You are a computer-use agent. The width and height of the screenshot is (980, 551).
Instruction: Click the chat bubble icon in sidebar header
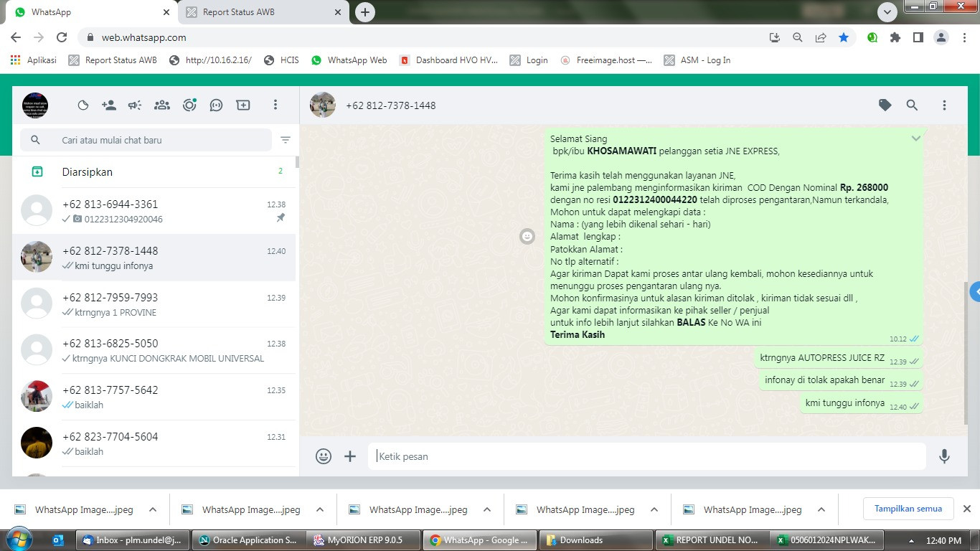[x=216, y=105]
